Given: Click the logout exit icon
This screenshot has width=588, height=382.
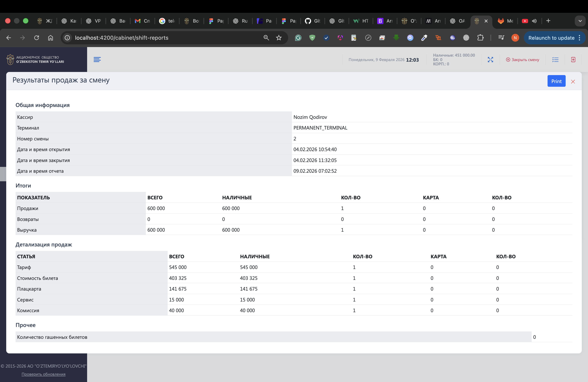Looking at the screenshot, I should click(573, 60).
